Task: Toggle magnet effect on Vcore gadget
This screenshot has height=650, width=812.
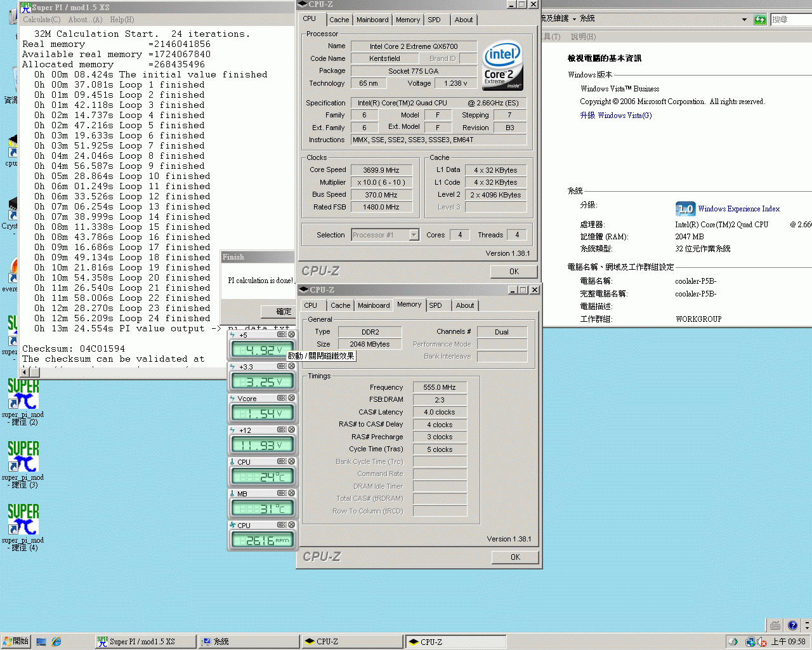Action: click(282, 398)
